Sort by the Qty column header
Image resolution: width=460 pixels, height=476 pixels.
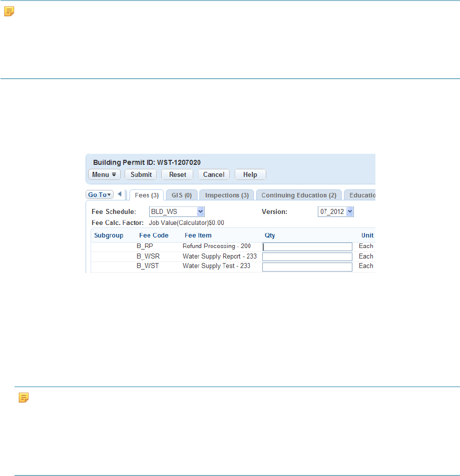pos(270,235)
